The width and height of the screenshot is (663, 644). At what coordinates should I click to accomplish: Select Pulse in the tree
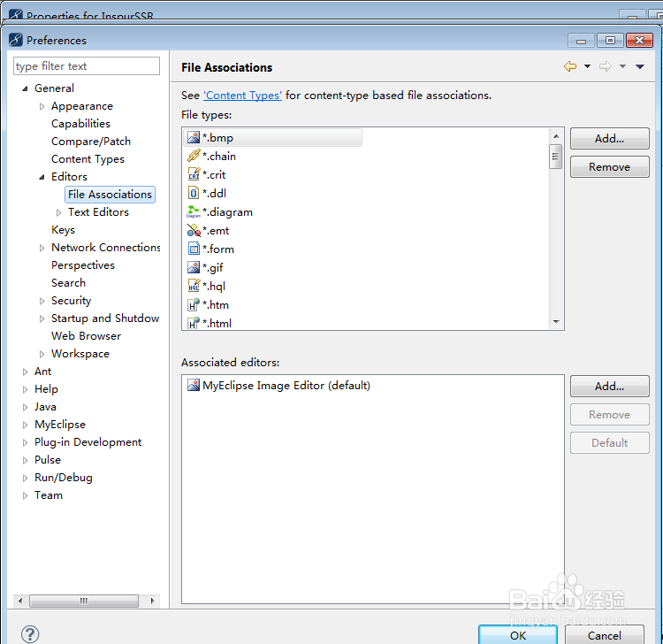(48, 460)
